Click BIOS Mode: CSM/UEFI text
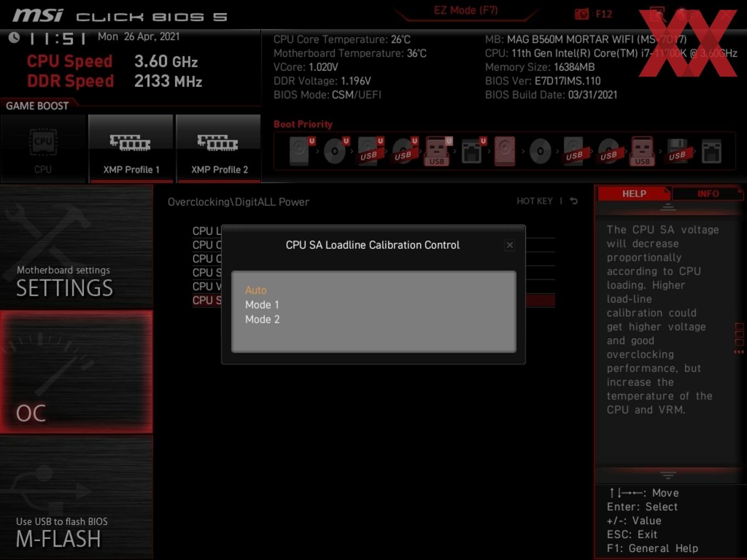Viewport: 747px width, 560px height. 327,94
